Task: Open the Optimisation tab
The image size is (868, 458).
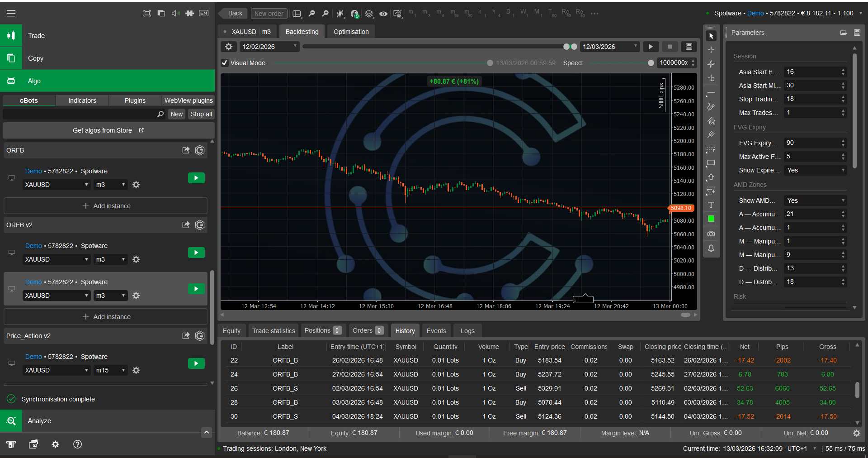Action: (x=351, y=32)
